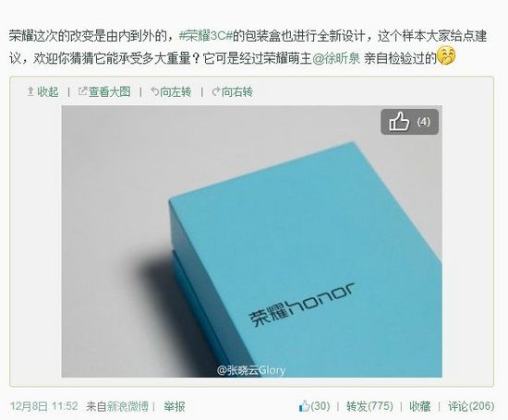Repost using 转发(775)

[369, 406]
